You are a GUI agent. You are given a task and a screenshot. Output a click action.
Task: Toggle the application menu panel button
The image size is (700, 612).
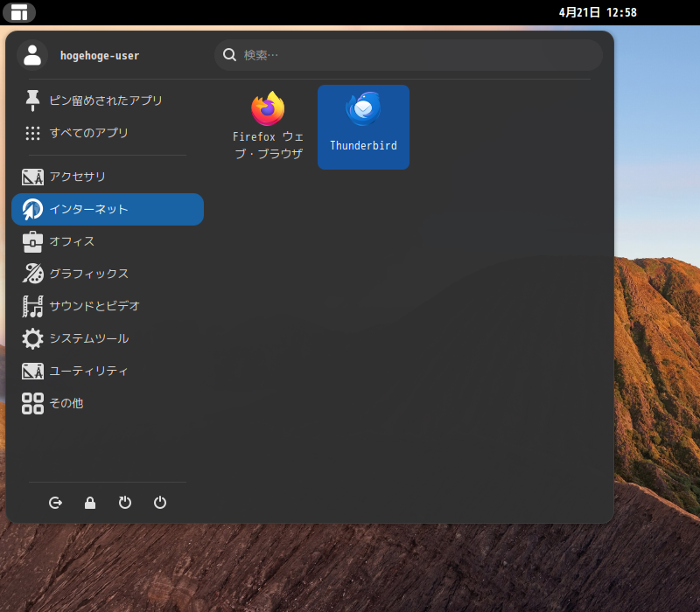point(19,12)
